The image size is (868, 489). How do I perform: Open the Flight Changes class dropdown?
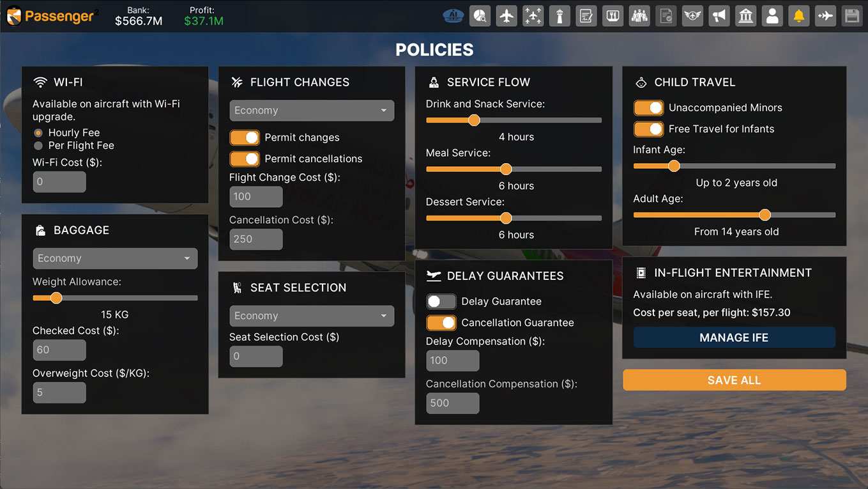coord(312,111)
